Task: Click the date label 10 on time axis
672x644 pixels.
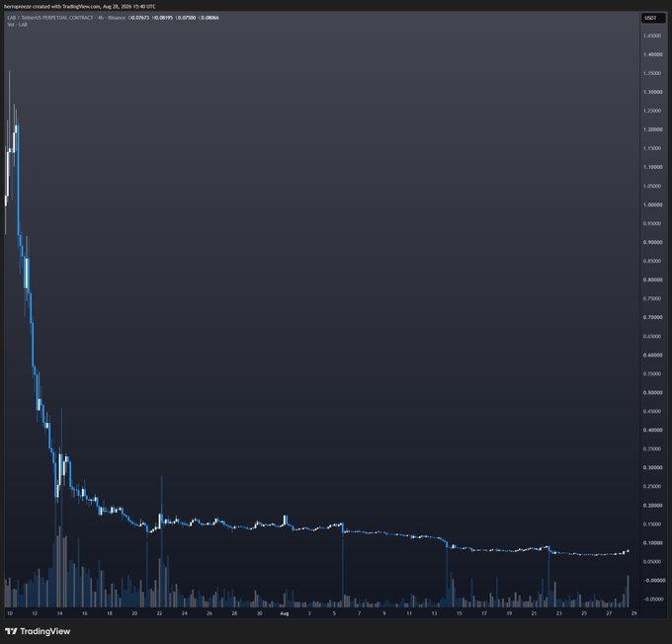Action: point(10,613)
